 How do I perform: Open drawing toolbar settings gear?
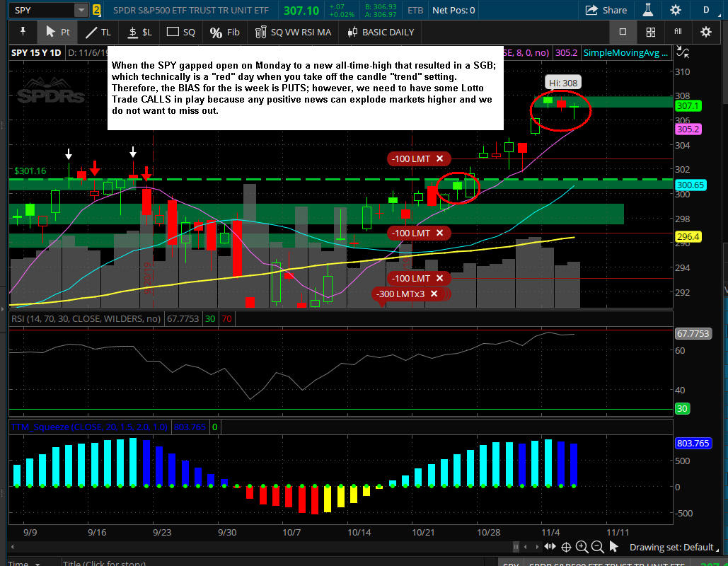[706, 32]
